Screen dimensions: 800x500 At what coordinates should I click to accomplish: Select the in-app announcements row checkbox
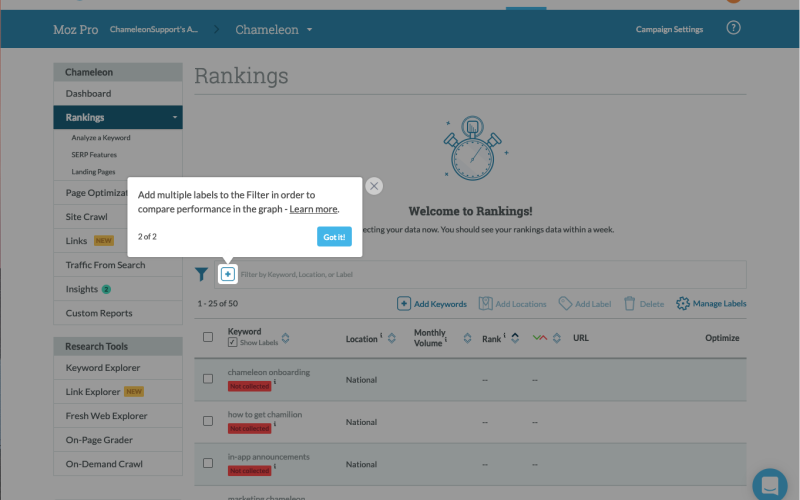pyautogui.click(x=208, y=463)
